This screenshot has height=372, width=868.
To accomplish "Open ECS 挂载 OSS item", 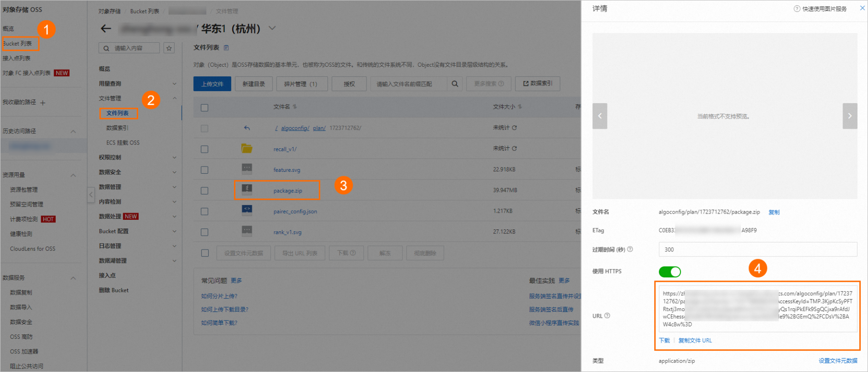I will pos(123,143).
